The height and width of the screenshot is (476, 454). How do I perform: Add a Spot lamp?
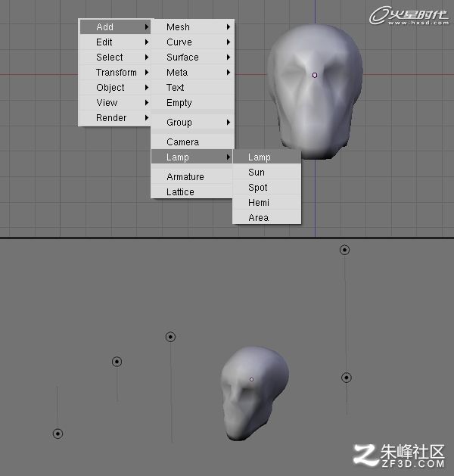[x=267, y=188]
